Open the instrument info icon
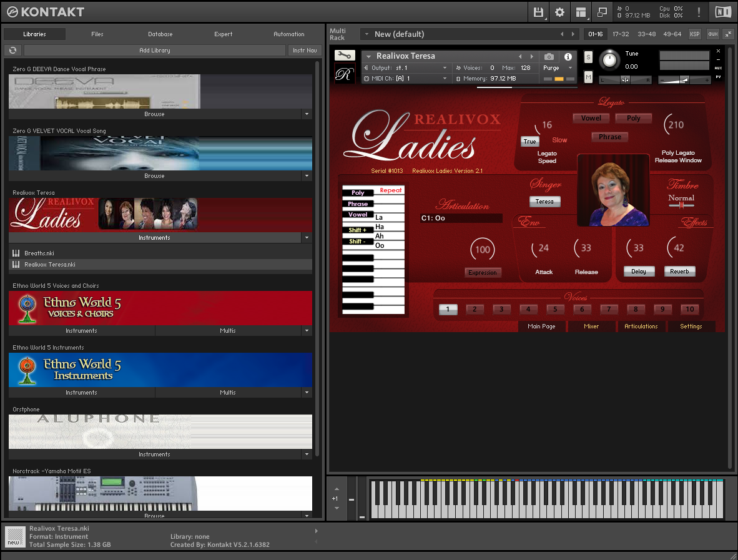 pyautogui.click(x=568, y=56)
